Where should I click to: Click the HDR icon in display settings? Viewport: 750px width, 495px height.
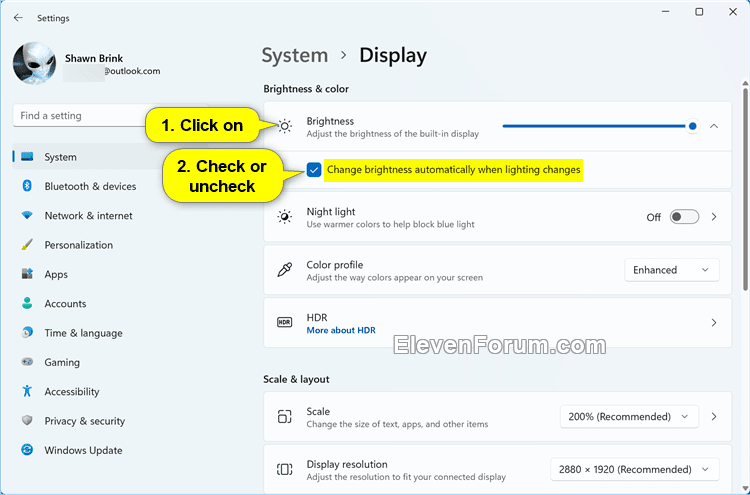[285, 323]
